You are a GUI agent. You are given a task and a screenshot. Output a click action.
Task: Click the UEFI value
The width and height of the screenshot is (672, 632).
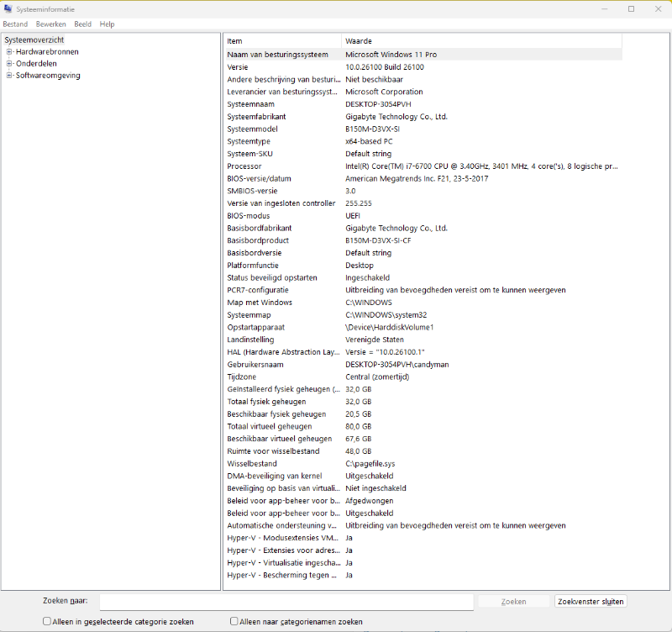[x=353, y=216]
